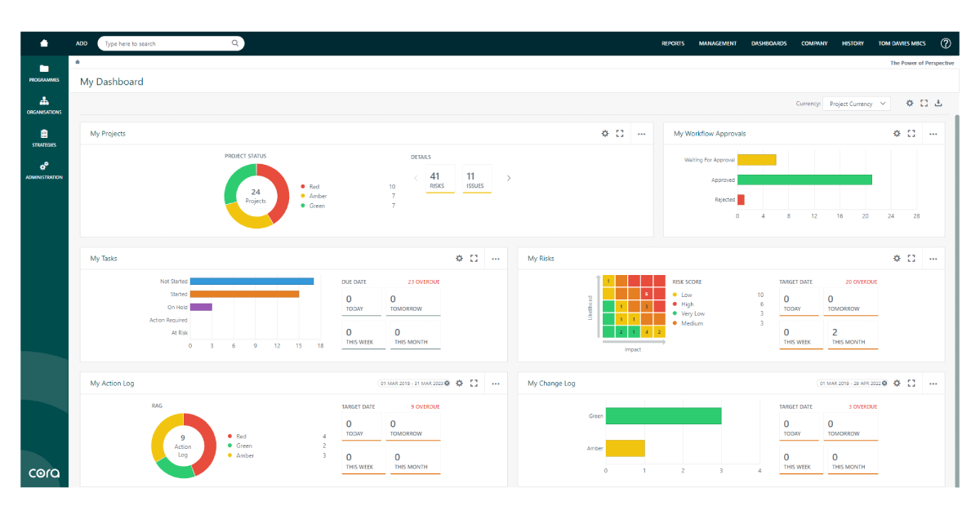Image resolution: width=980 pixels, height=519 pixels.
Task: Expand My Workflow Approvals to fullscreen
Action: click(911, 134)
